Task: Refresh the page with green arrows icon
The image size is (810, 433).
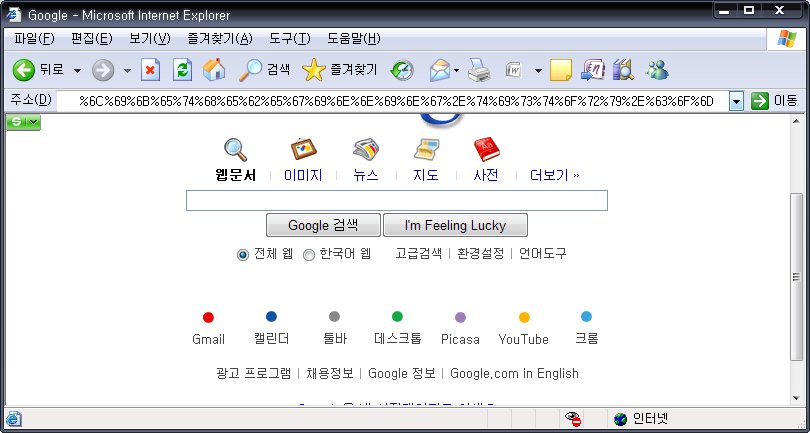Action: [182, 70]
